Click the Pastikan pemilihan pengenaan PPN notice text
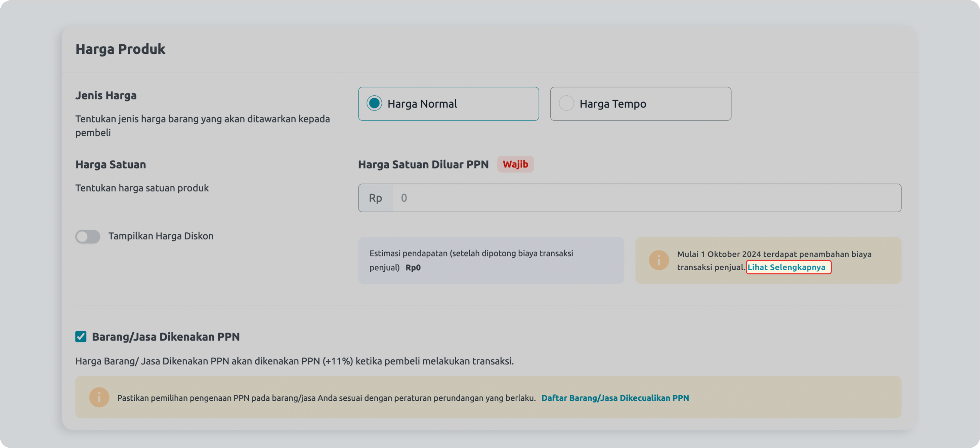 coord(326,398)
